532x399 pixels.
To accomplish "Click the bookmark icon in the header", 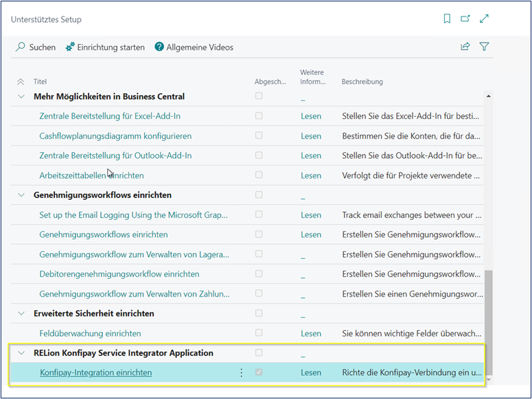I will [447, 19].
